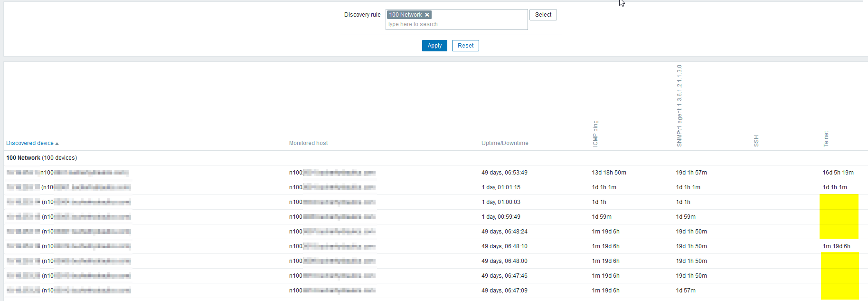Click SNMPv1 19d 1h 50m in 06:48:10 row
The width and height of the screenshot is (868, 301).
[691, 246]
